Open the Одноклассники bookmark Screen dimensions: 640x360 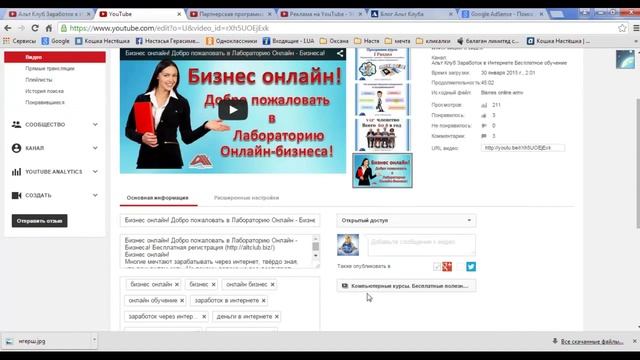pos(231,41)
